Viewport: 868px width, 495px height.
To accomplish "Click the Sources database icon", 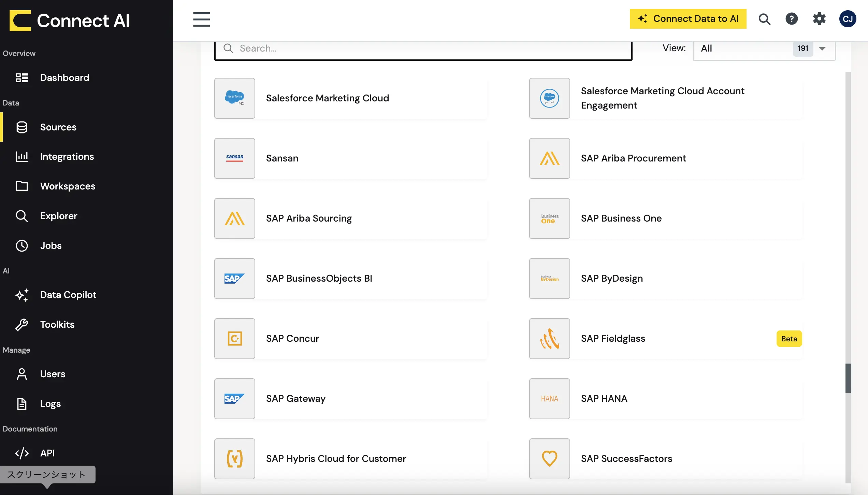I will [22, 127].
